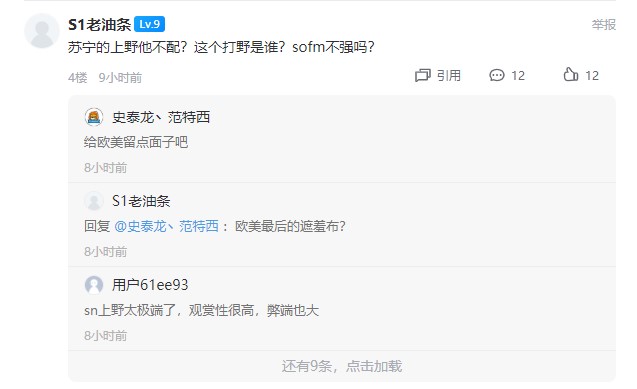The width and height of the screenshot is (637, 389).
Task: Click the 引用 text label
Action: pyautogui.click(x=448, y=76)
